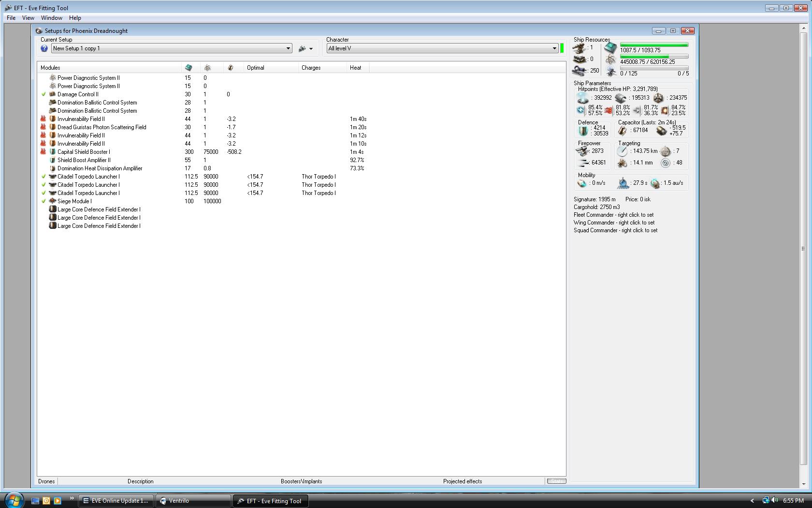
Task: Click the CPU usage bar showing 1087.5 / 1093.75
Action: [654, 45]
